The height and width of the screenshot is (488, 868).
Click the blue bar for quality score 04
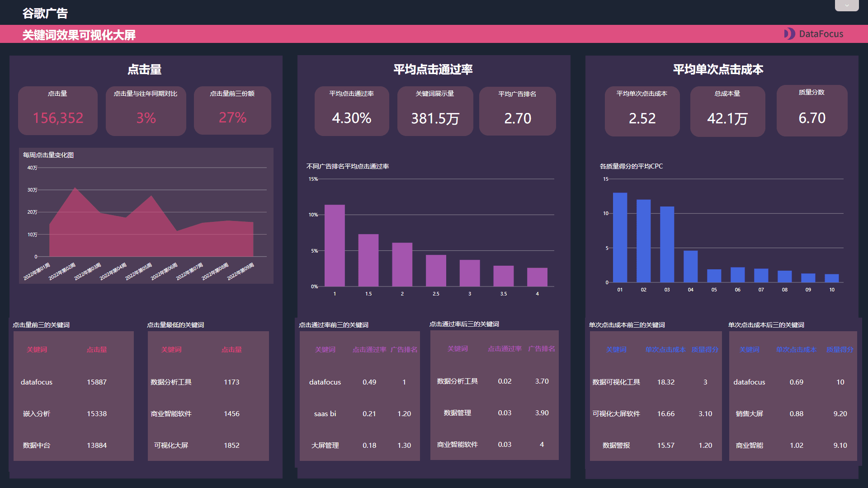tap(690, 267)
